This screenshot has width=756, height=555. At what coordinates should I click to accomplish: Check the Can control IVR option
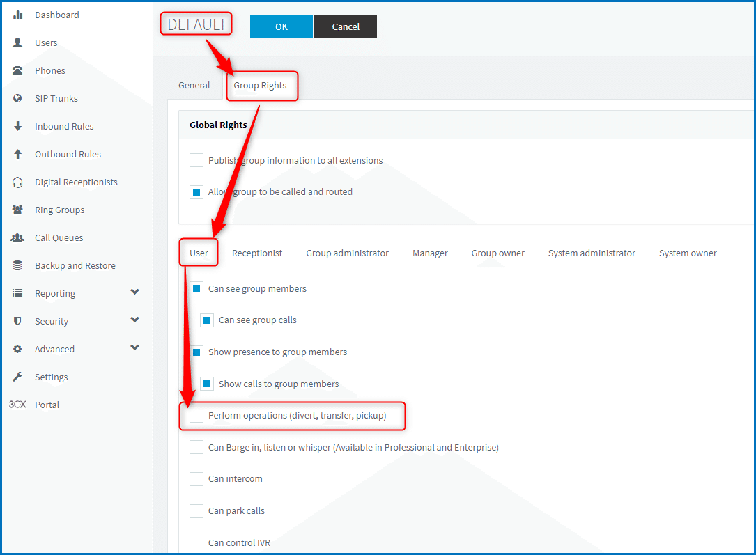[x=196, y=542]
